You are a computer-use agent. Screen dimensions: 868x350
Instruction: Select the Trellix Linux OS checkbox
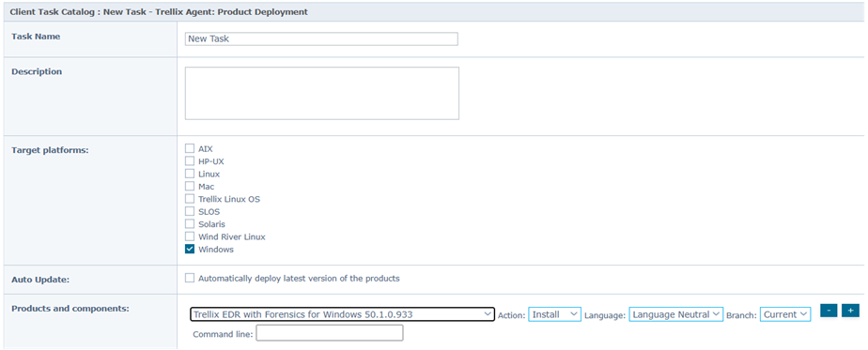[x=190, y=199]
